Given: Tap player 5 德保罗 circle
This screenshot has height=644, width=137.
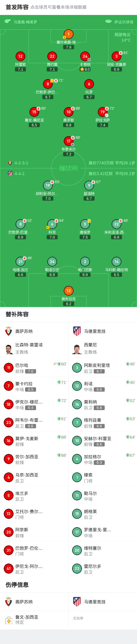Looking at the screenshot, I should click(x=85, y=224).
